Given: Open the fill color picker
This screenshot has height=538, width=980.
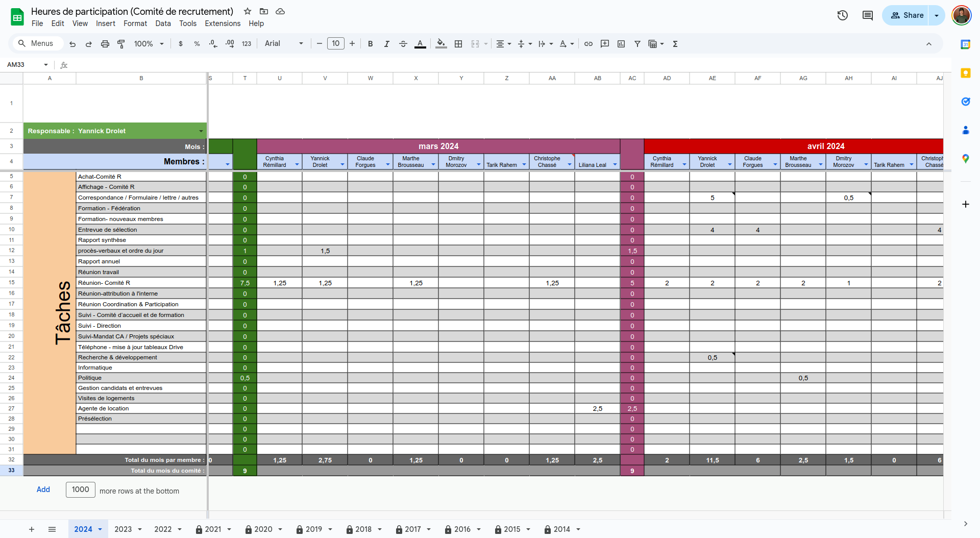Looking at the screenshot, I should [441, 44].
